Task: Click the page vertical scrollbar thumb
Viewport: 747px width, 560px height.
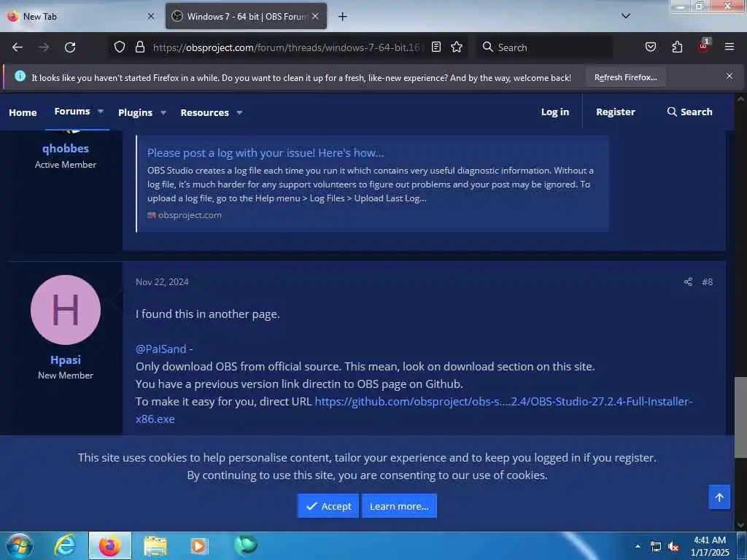Action: [741, 418]
